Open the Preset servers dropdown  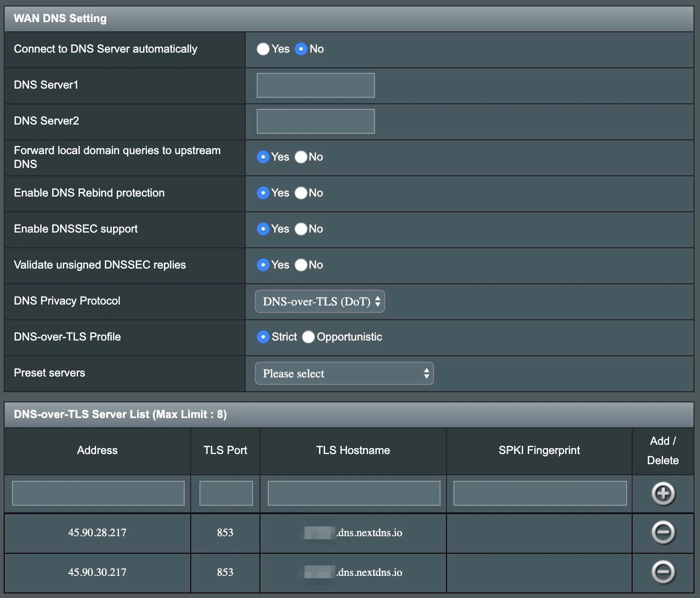point(344,373)
